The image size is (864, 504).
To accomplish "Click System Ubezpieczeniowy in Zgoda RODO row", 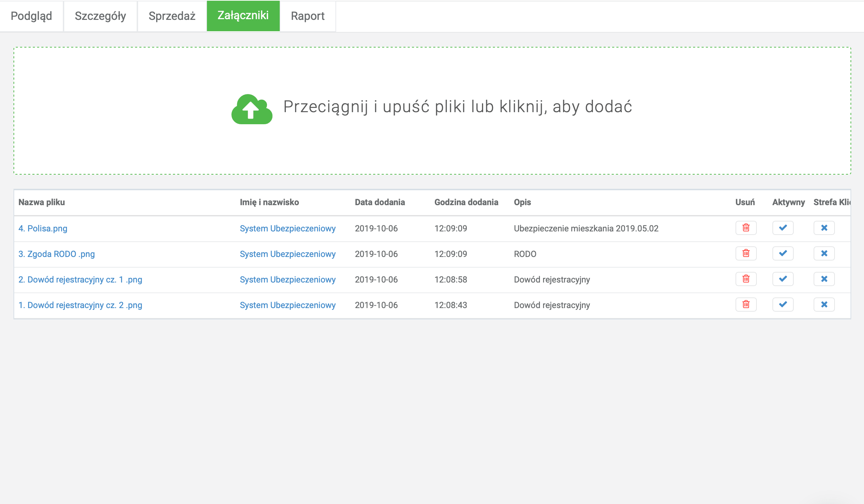I will [288, 254].
